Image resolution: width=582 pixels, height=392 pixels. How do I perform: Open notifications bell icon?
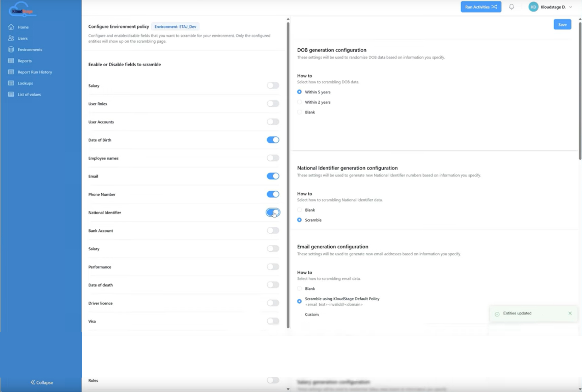click(x=511, y=7)
